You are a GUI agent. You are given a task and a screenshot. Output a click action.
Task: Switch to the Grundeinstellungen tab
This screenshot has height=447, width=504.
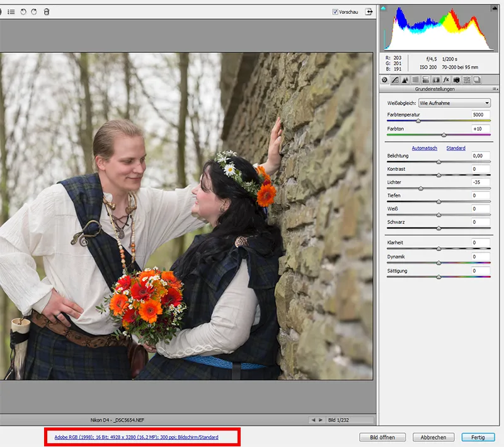coord(384,79)
